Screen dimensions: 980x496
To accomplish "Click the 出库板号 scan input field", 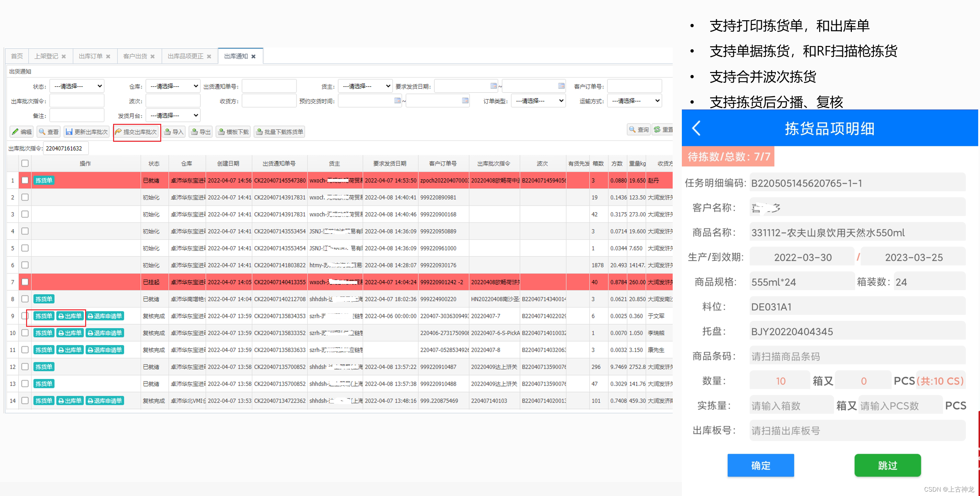I will 857,430.
